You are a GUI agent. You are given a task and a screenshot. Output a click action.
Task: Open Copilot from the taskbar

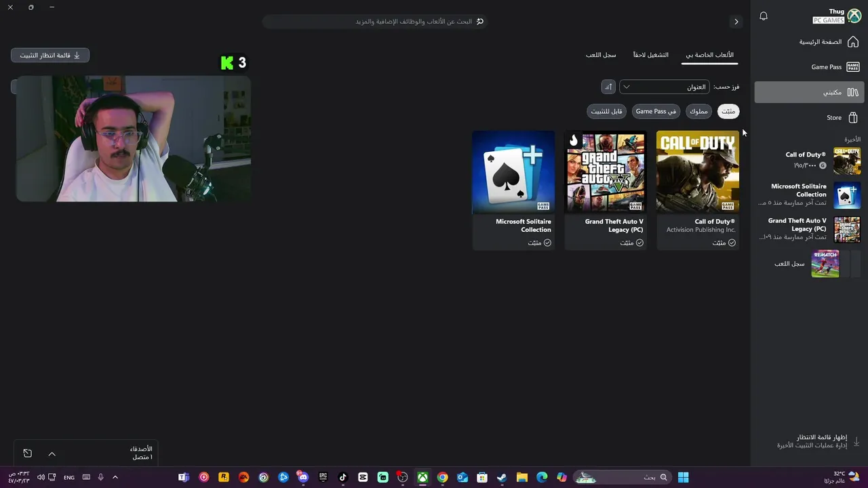tap(561, 477)
